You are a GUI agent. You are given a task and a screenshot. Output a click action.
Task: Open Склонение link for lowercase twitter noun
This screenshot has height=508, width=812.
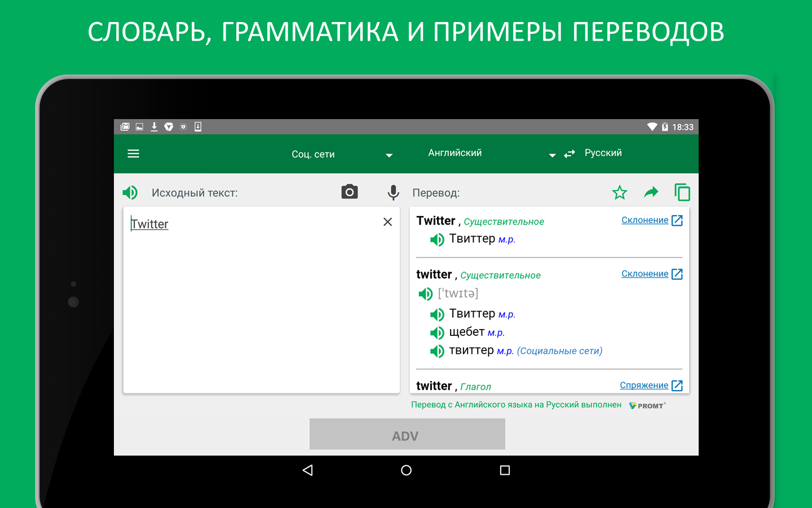[x=645, y=274]
